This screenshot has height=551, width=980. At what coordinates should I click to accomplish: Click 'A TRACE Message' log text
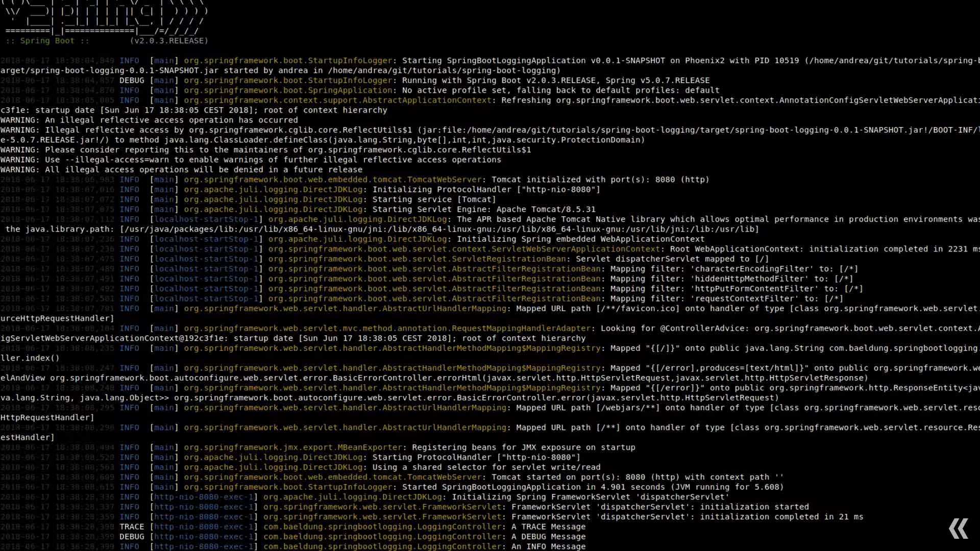click(x=548, y=527)
